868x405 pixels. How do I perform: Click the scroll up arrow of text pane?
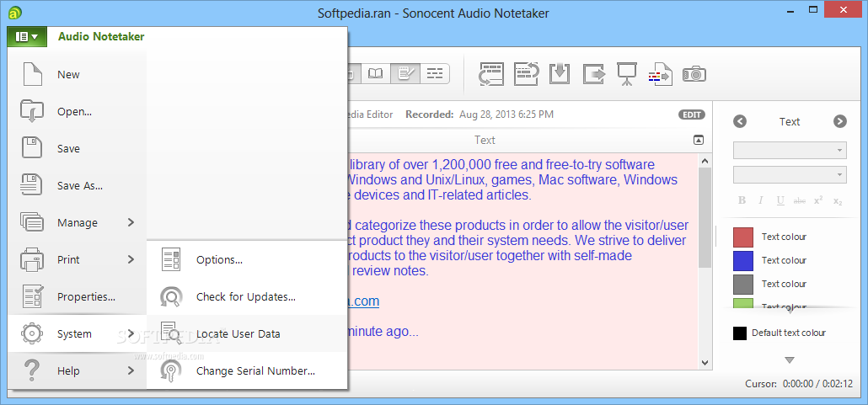[x=705, y=161]
